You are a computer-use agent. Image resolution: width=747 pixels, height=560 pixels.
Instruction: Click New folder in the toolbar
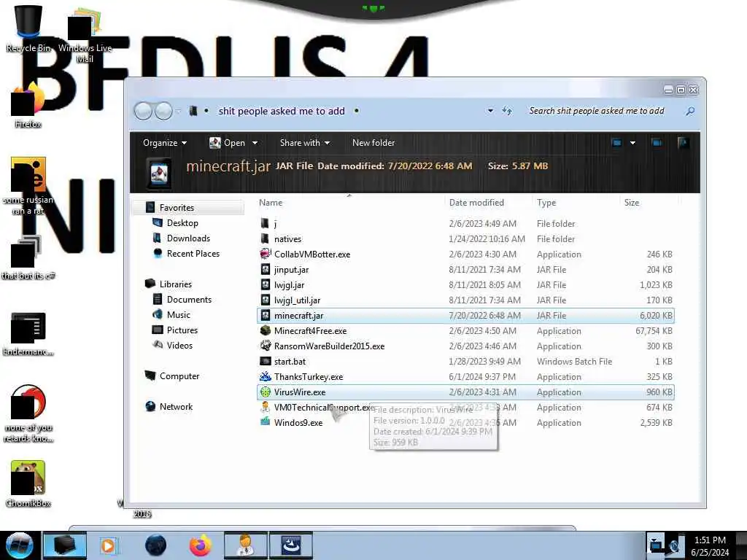pyautogui.click(x=373, y=143)
